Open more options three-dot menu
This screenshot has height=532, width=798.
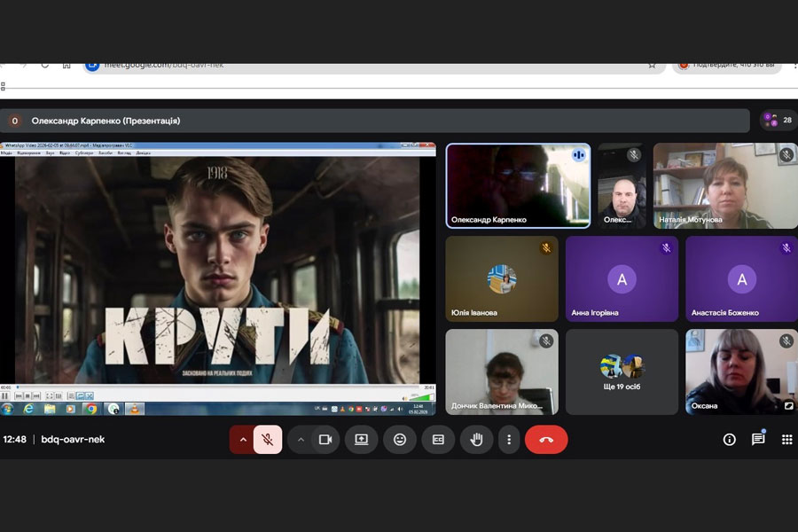click(x=508, y=440)
